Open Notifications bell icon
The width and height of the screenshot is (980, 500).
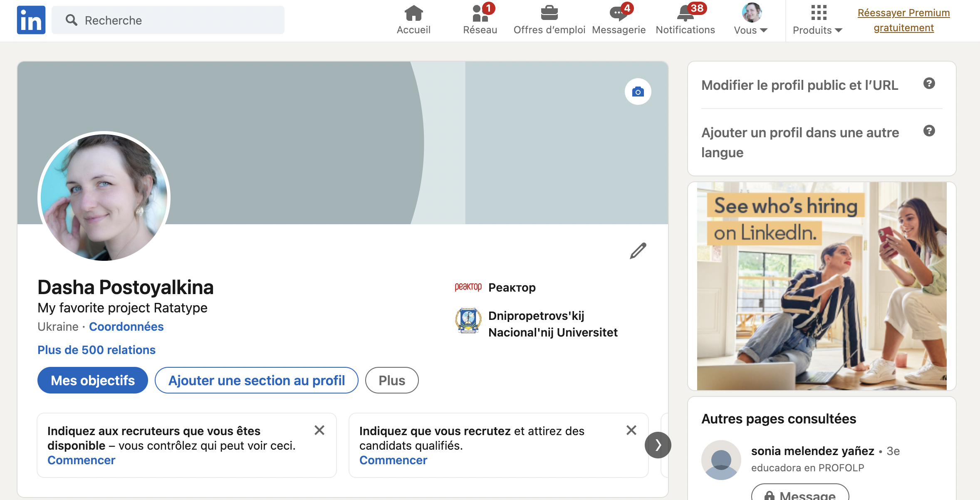pyautogui.click(x=685, y=13)
